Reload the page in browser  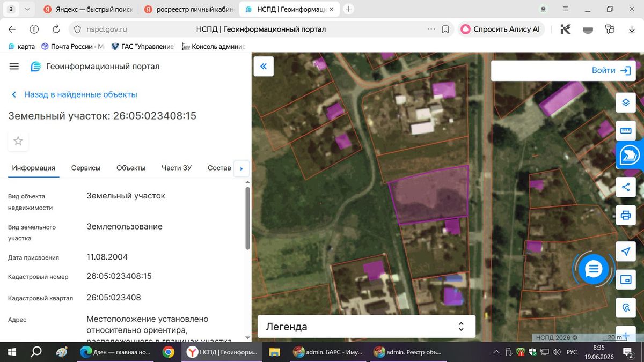click(x=56, y=29)
